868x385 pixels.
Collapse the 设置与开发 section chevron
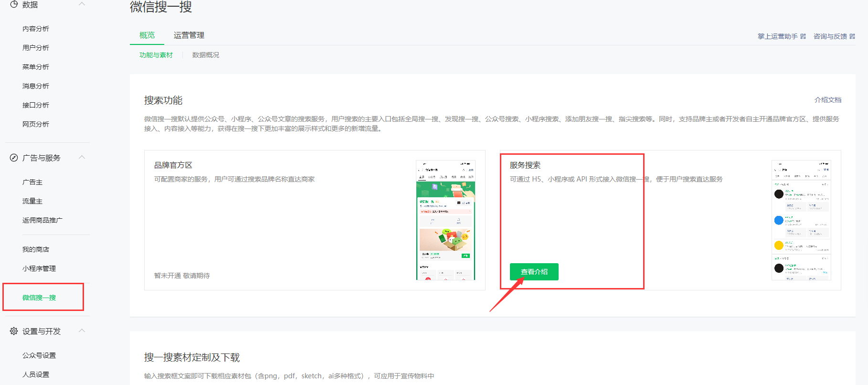pyautogui.click(x=82, y=331)
